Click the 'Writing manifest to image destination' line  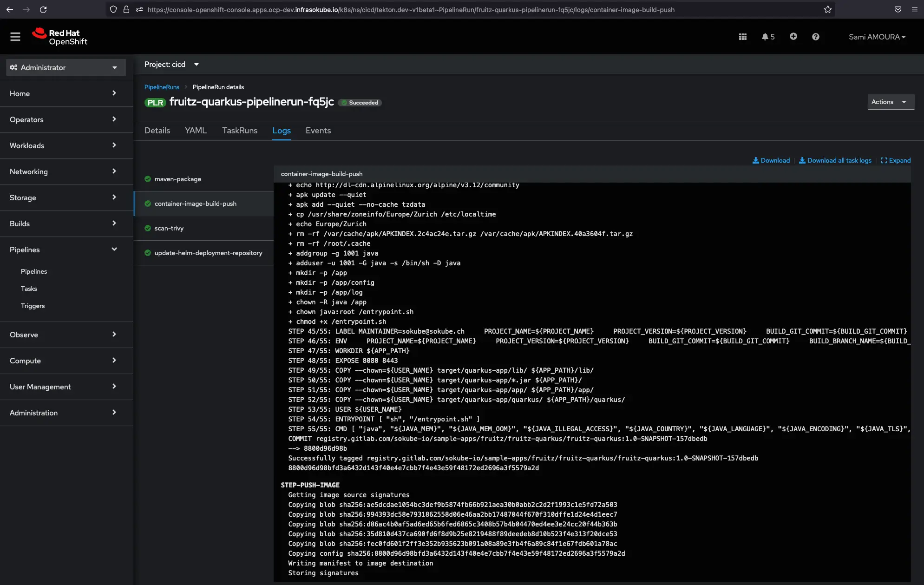[360, 563]
